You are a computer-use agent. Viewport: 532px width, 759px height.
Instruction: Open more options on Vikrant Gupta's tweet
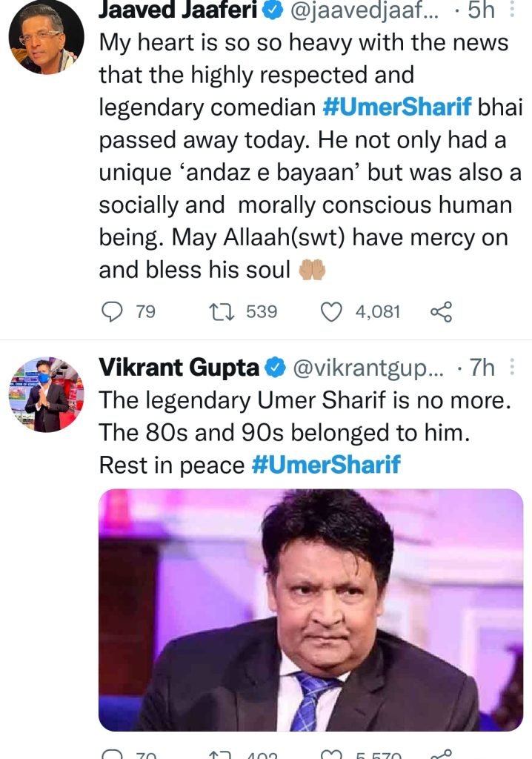512,366
